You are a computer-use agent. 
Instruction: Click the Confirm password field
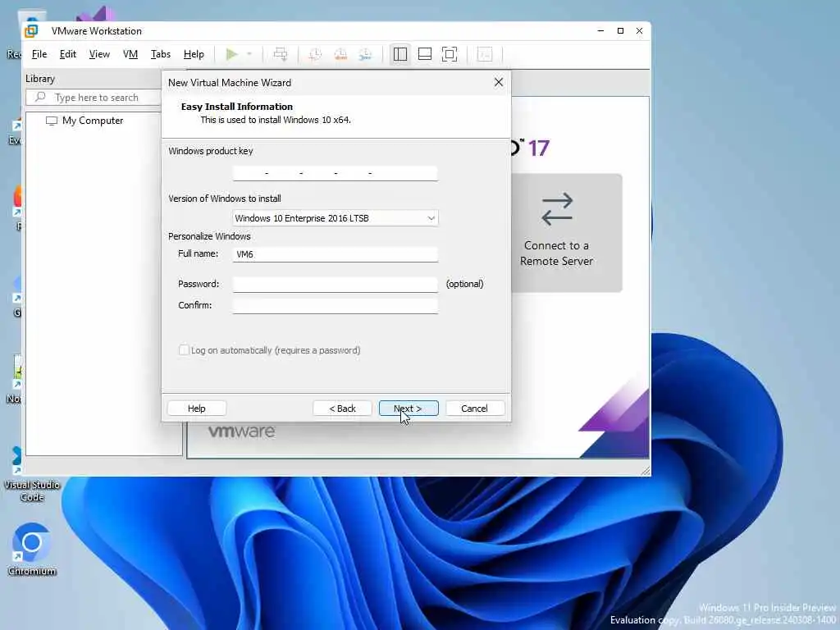(x=336, y=305)
